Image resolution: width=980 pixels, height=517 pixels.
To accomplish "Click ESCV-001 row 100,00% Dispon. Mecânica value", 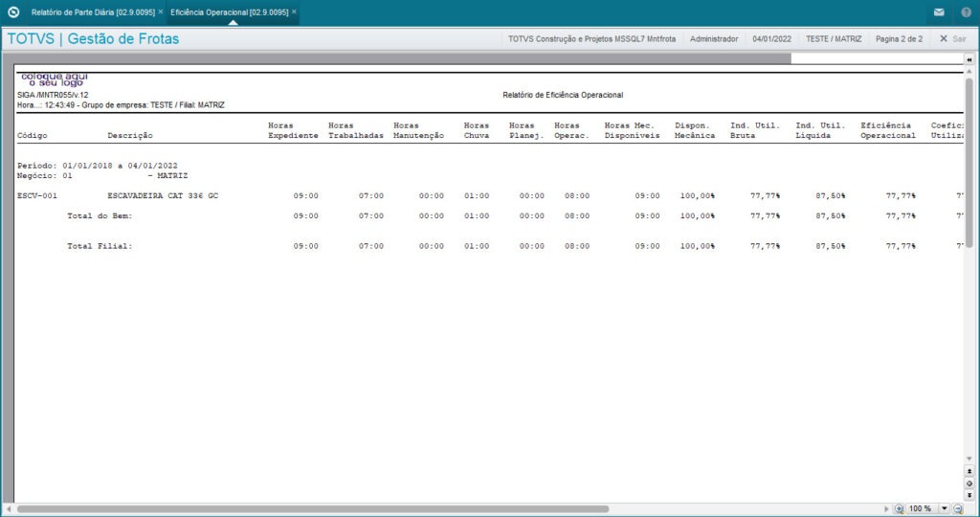I will [698, 195].
